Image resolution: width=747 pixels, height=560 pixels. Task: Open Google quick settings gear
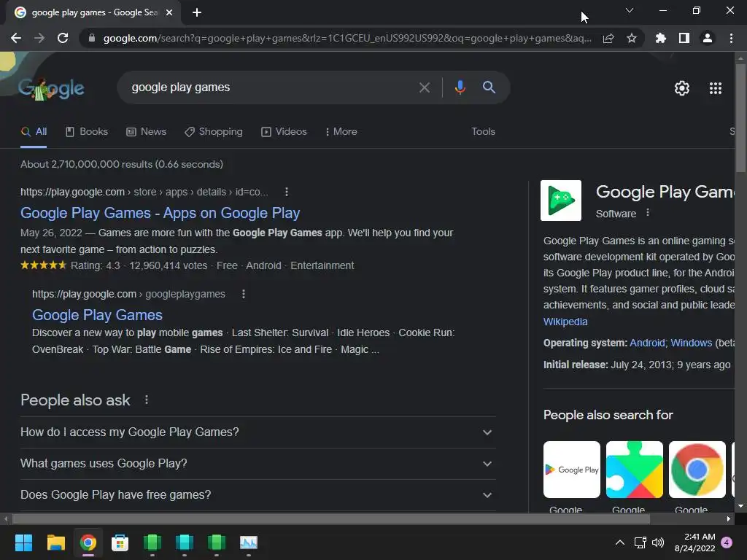point(682,88)
